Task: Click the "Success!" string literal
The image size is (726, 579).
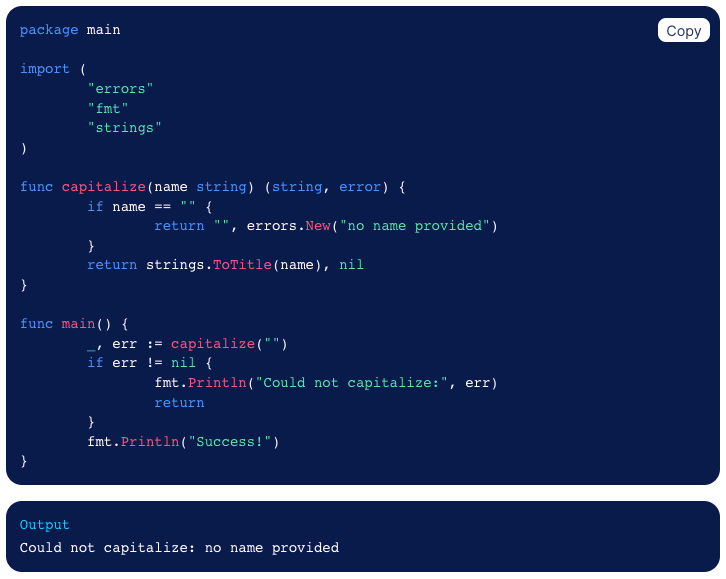Action: coord(225,442)
